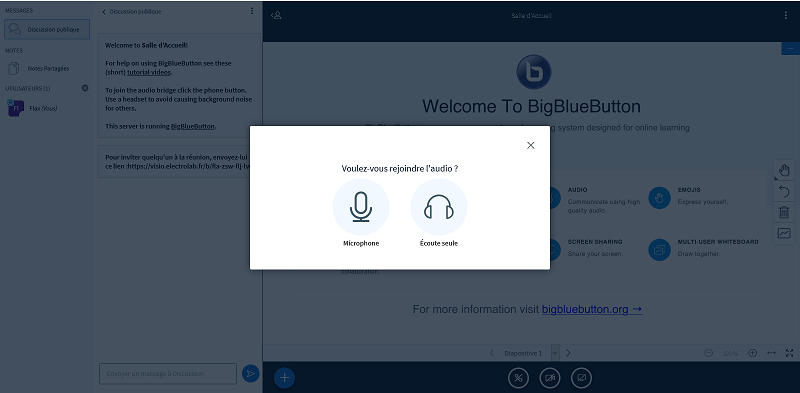Open BigBlueButton link in chat

[192, 126]
